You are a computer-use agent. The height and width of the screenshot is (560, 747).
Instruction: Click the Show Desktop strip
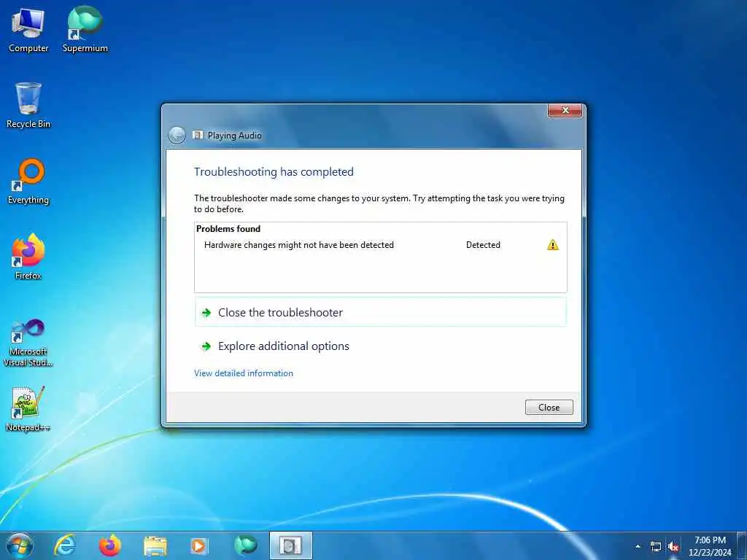pos(742,546)
